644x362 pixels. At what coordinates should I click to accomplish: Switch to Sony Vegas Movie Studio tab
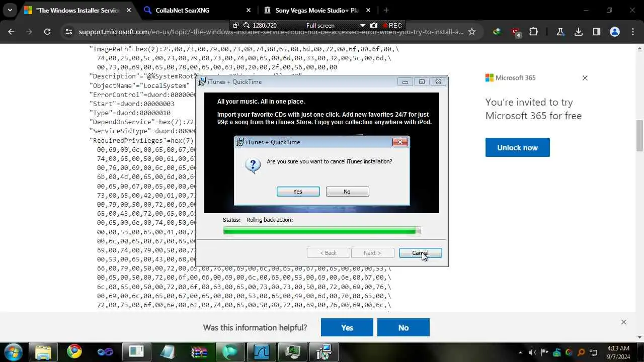pyautogui.click(x=317, y=10)
